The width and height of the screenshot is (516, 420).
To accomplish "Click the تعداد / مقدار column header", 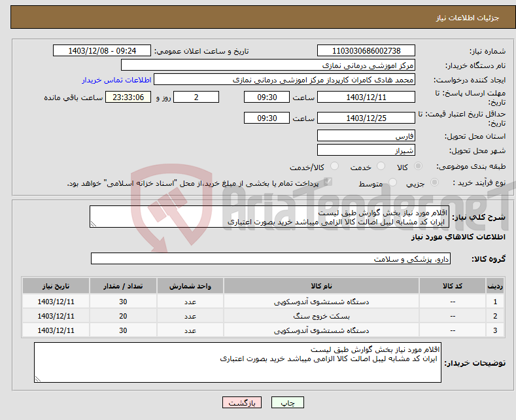I will tap(123, 286).
